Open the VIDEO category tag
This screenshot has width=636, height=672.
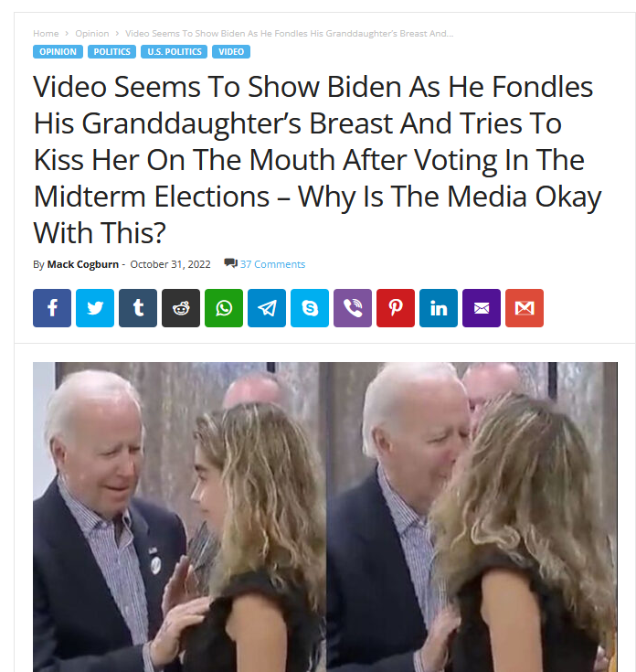[231, 51]
